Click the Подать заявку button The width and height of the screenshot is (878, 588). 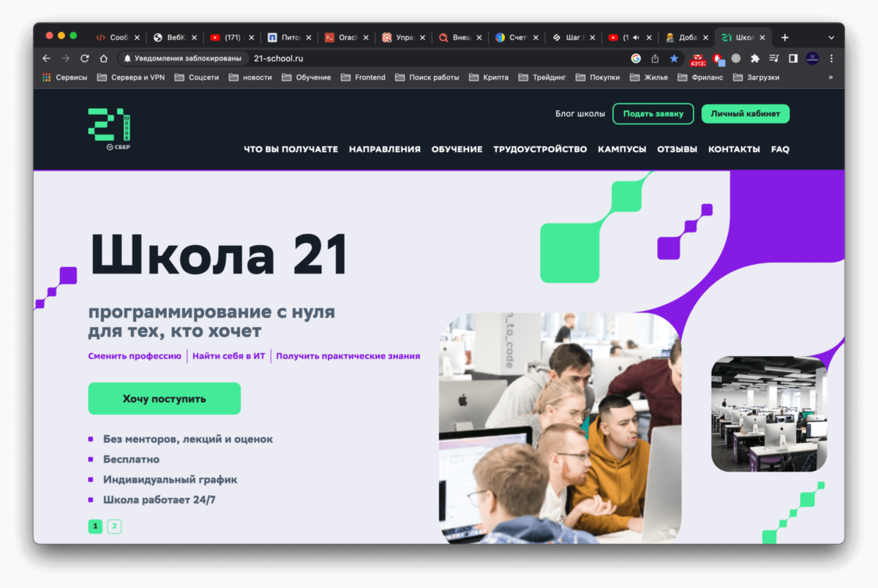653,113
